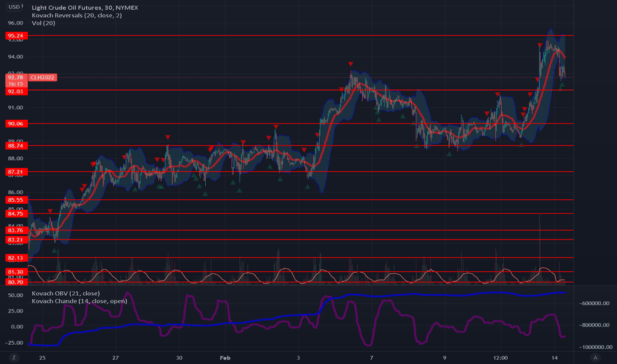The height and width of the screenshot is (364, 617).
Task: Click the 50.00 Chande scale value
Action: [x=15, y=295]
